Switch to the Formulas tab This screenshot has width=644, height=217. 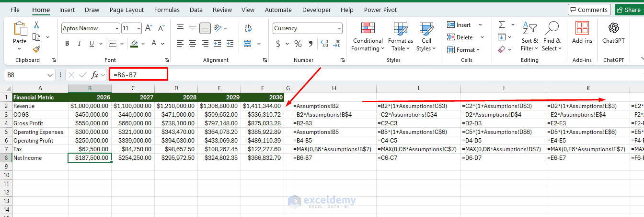(x=167, y=10)
